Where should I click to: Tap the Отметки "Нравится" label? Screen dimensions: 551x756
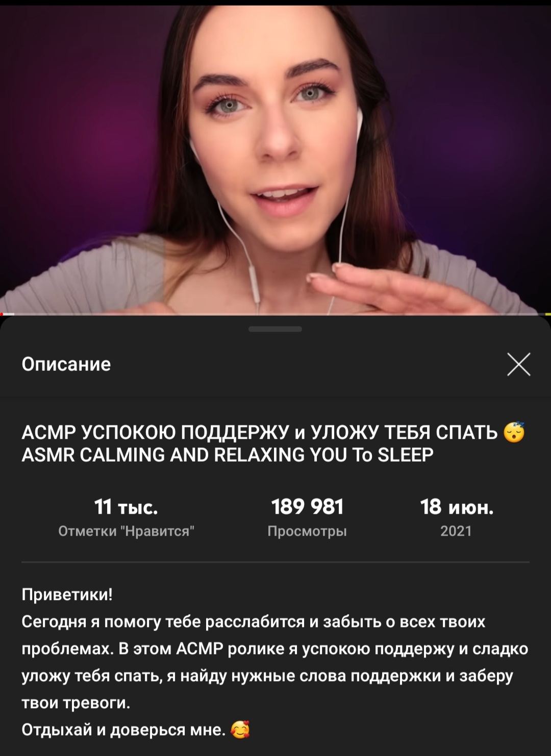[x=126, y=531]
